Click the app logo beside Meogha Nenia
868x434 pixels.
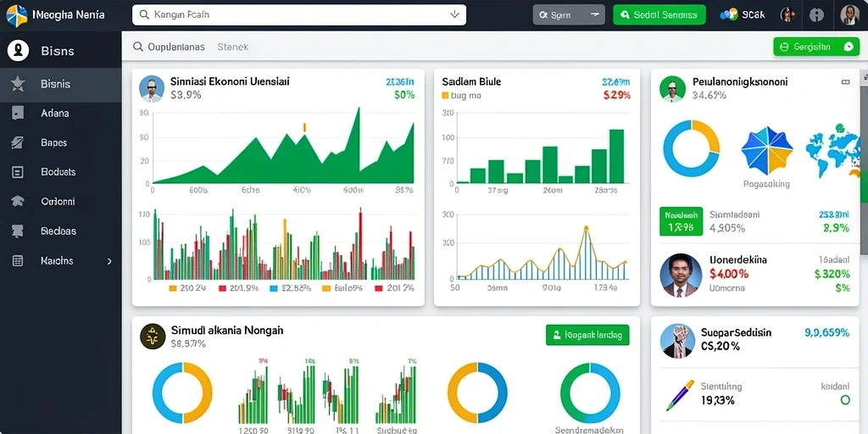[x=17, y=15]
